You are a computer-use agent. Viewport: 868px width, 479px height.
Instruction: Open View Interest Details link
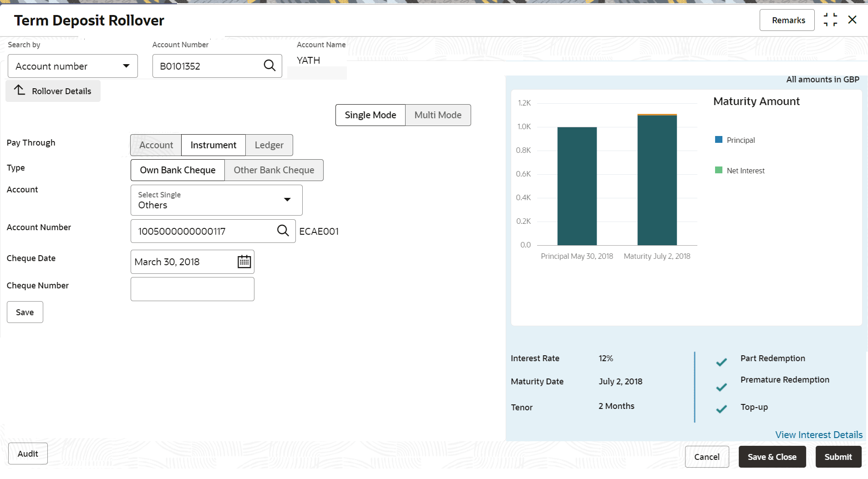pos(818,434)
